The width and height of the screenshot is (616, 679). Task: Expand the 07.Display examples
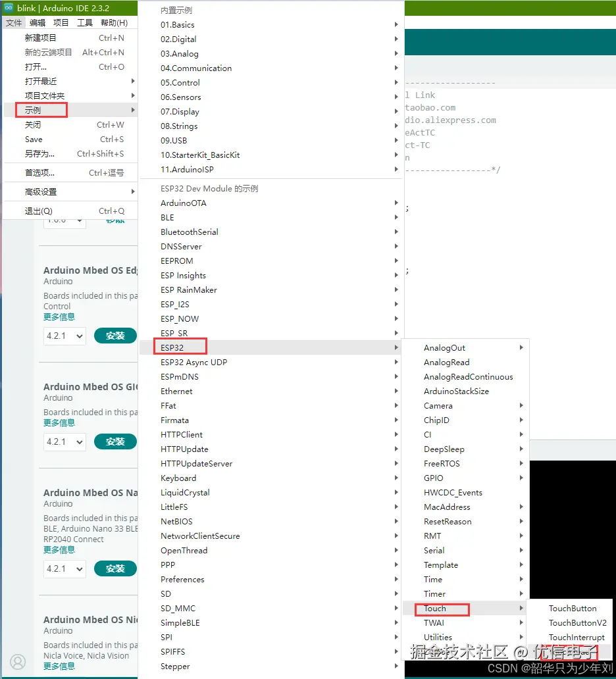(271, 112)
